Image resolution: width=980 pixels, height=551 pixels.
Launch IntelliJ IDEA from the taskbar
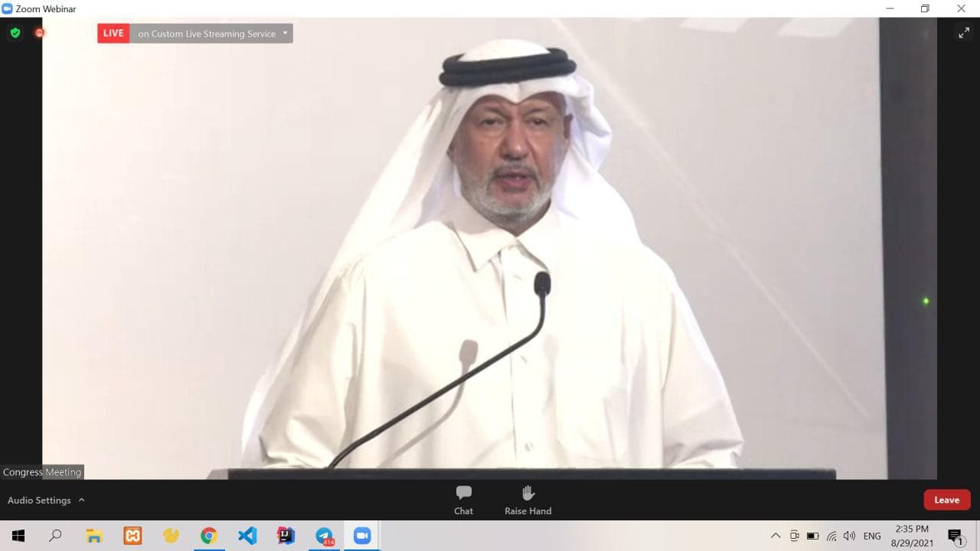coord(286,536)
